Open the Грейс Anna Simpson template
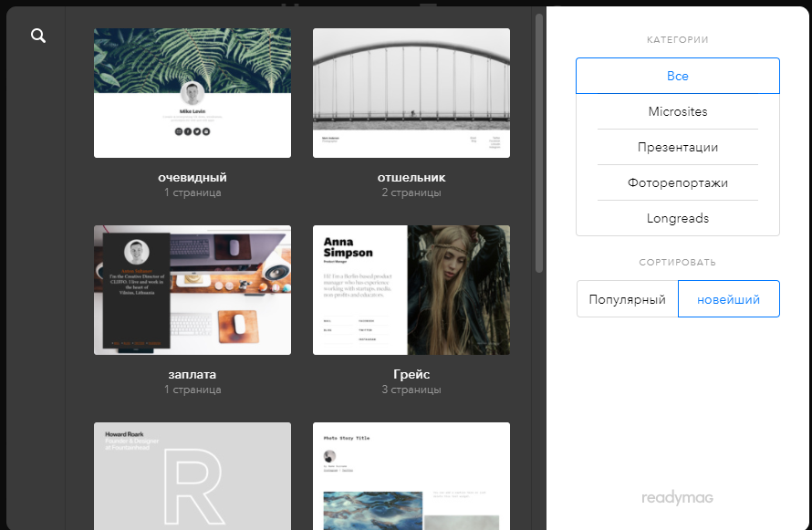This screenshot has height=530, width=812. (x=411, y=290)
